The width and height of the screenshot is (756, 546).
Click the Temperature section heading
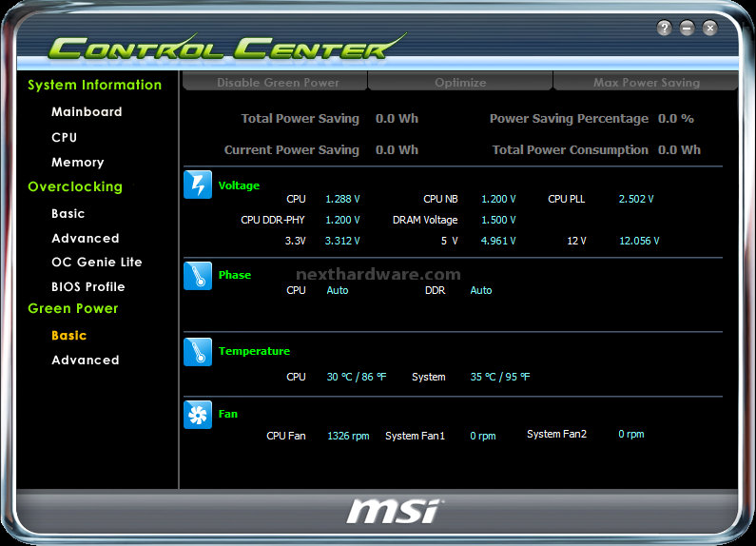pyautogui.click(x=254, y=351)
